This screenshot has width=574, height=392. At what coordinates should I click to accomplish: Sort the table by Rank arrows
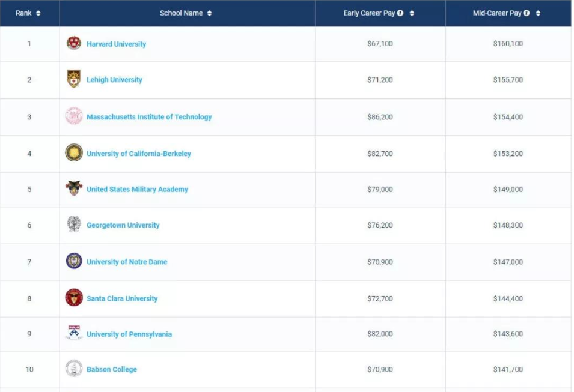(38, 13)
